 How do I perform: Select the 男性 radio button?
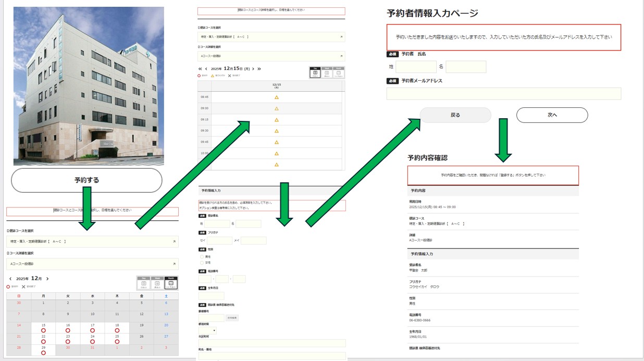202,257
